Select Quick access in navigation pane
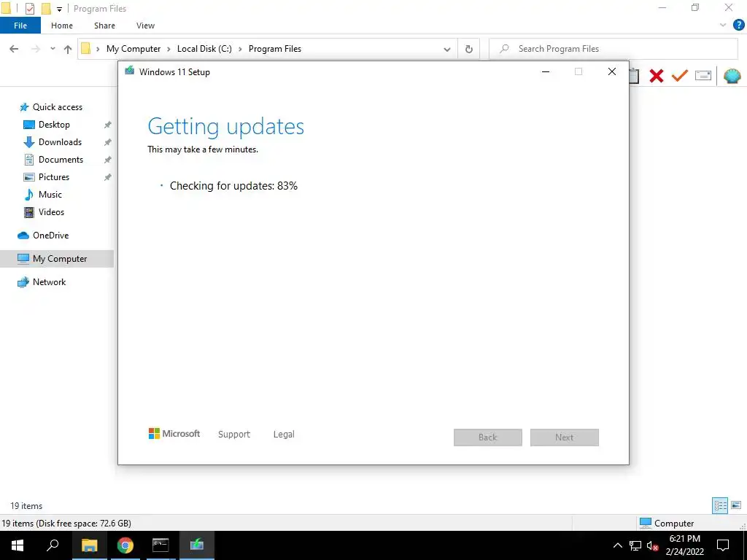 (x=57, y=107)
